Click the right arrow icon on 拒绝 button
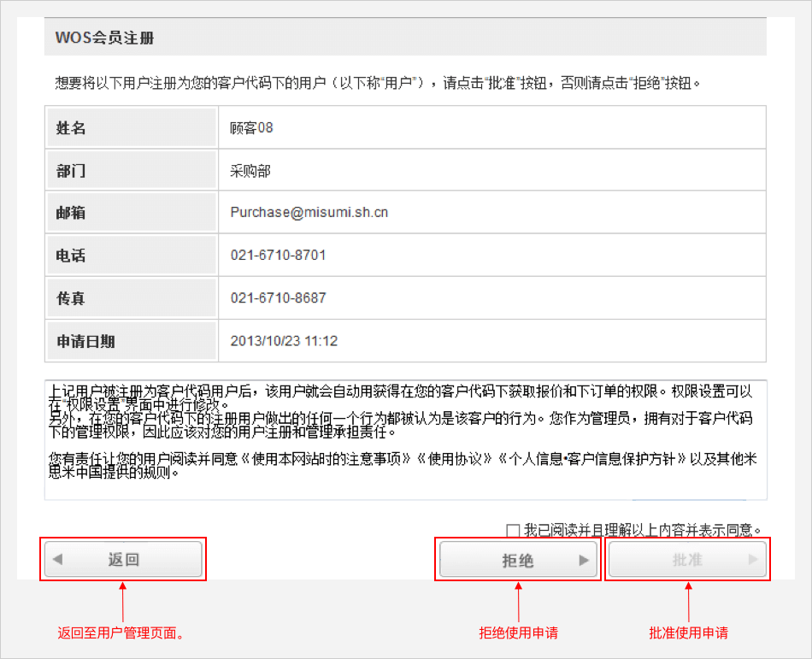Screen dimensions: 812x659 (x=585, y=561)
